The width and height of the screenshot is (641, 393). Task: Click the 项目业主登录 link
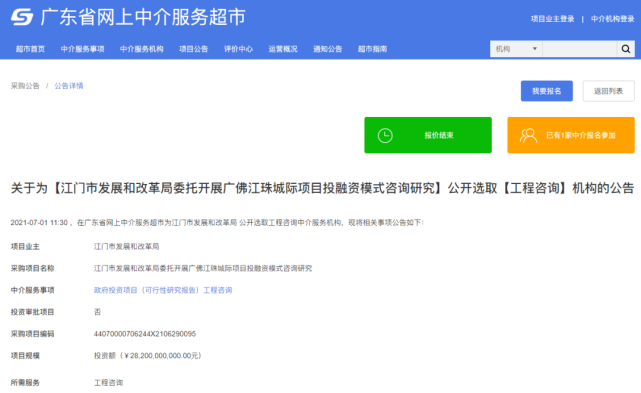tap(552, 19)
